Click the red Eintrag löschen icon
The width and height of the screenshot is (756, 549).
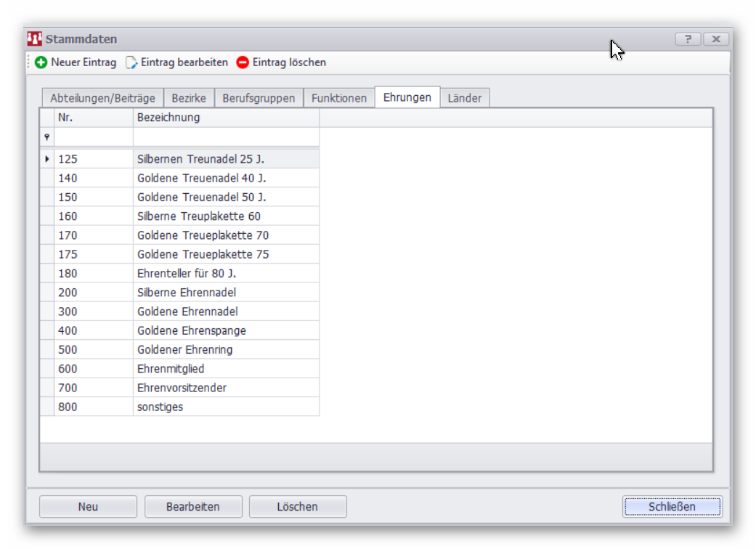click(243, 62)
